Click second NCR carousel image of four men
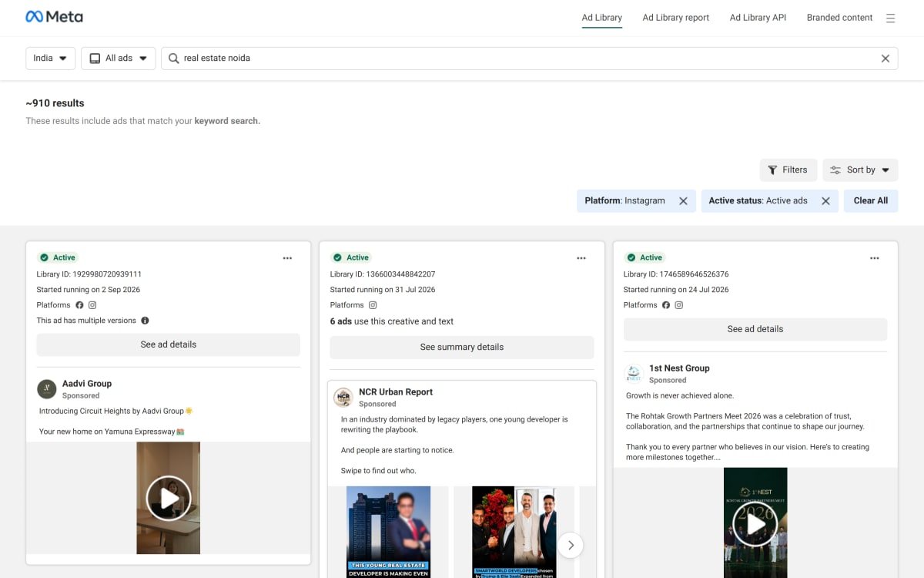This screenshot has width=924, height=578. (x=514, y=532)
